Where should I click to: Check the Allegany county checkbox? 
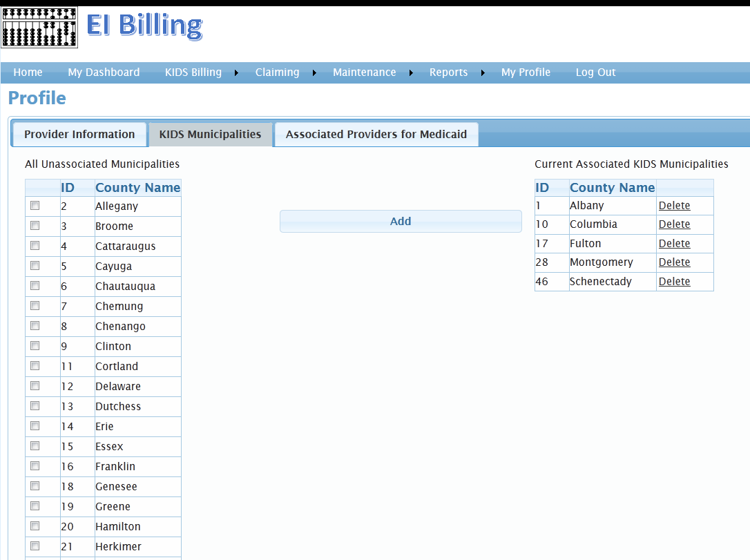click(x=35, y=205)
